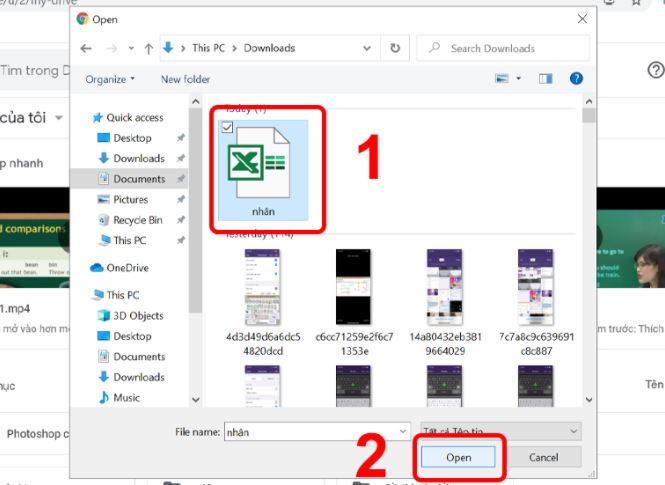
Task: Click the Back arrow in the Open dialog
Action: [86, 48]
